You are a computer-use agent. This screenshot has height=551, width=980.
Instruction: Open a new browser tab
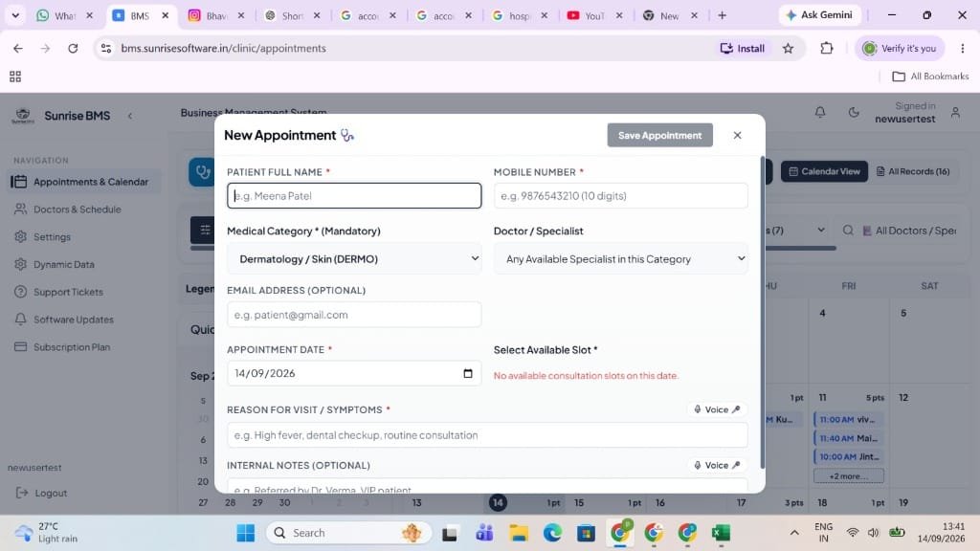pos(722,15)
